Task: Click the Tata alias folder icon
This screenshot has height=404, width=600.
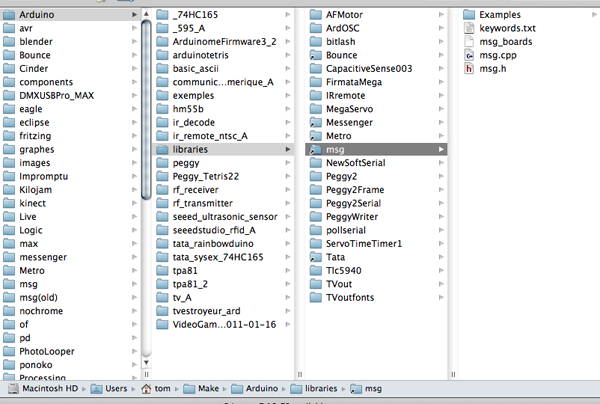Action: (x=315, y=257)
